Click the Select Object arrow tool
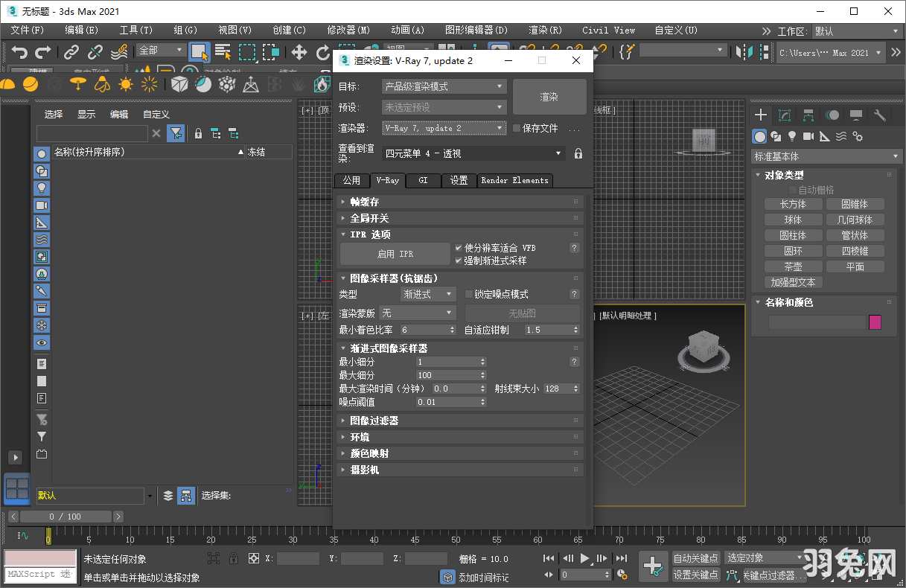Screen dimensions: 906x588 click(200, 52)
